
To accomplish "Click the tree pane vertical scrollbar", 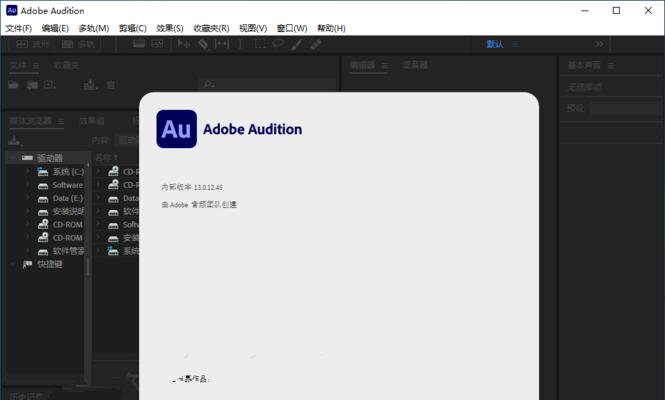I will pyautogui.click(x=88, y=267).
